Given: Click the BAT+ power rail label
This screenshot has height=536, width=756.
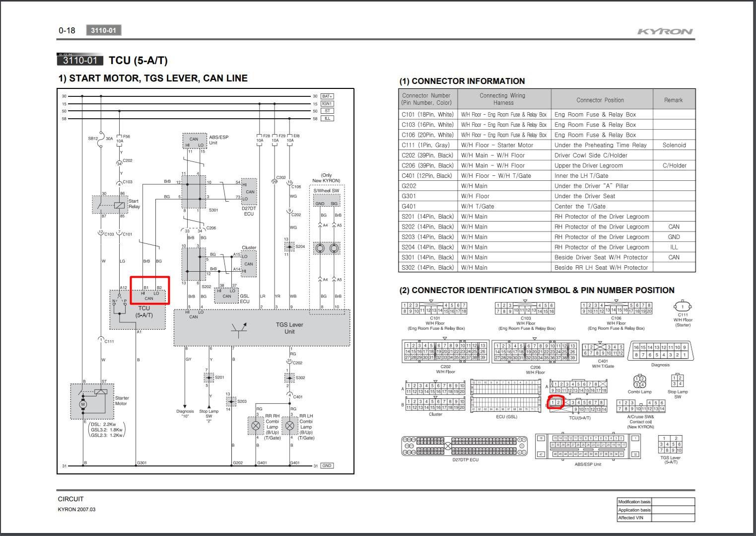Looking at the screenshot, I should 327,96.
